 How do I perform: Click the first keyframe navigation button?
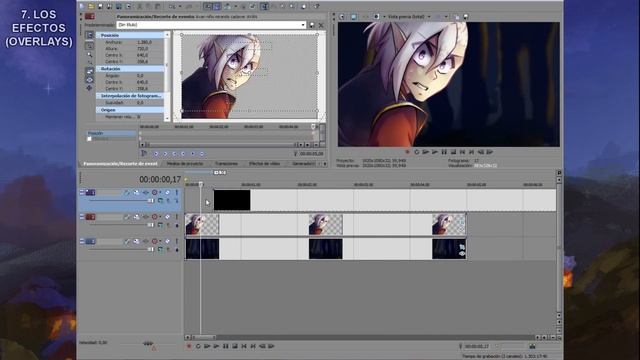click(156, 154)
